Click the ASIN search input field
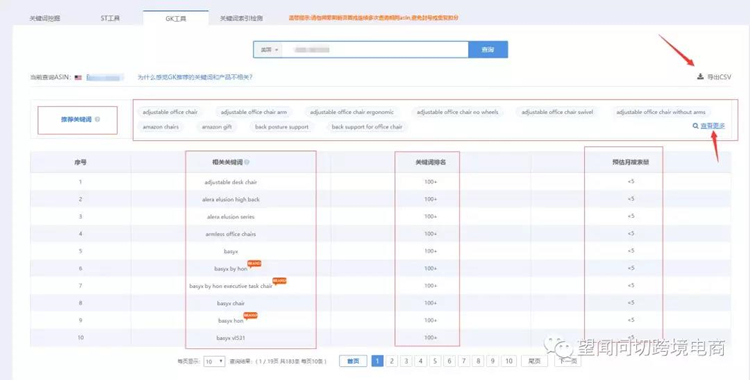Screen dimensions: 750x380 (375, 50)
